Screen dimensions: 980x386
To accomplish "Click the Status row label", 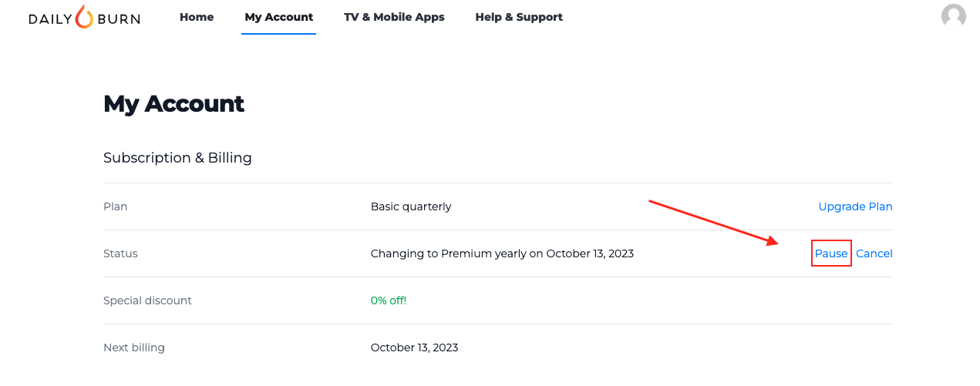I will [120, 253].
